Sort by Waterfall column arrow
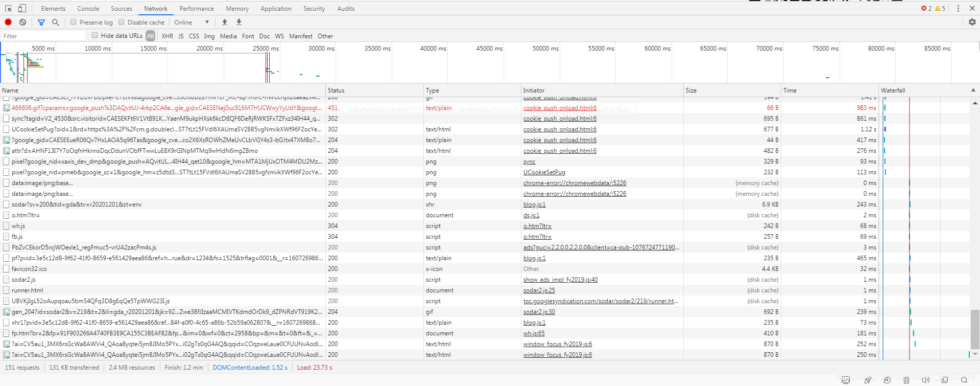 click(x=973, y=90)
